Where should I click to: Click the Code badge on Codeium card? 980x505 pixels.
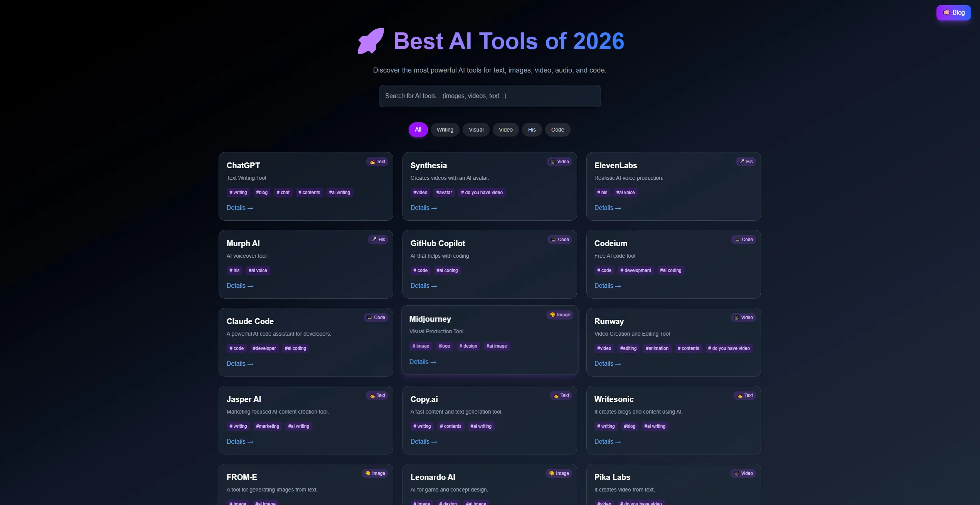point(744,240)
